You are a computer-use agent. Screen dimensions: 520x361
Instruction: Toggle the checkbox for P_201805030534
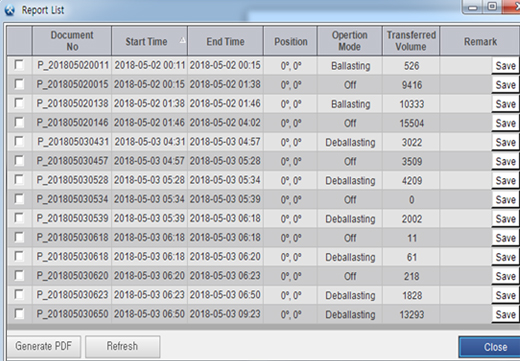pos(19,199)
